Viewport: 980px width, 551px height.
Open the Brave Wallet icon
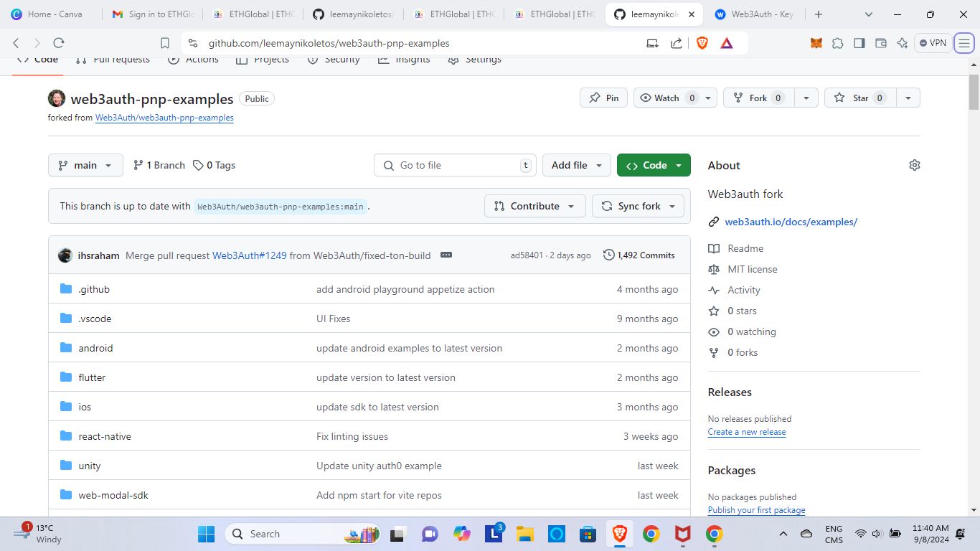(x=881, y=43)
